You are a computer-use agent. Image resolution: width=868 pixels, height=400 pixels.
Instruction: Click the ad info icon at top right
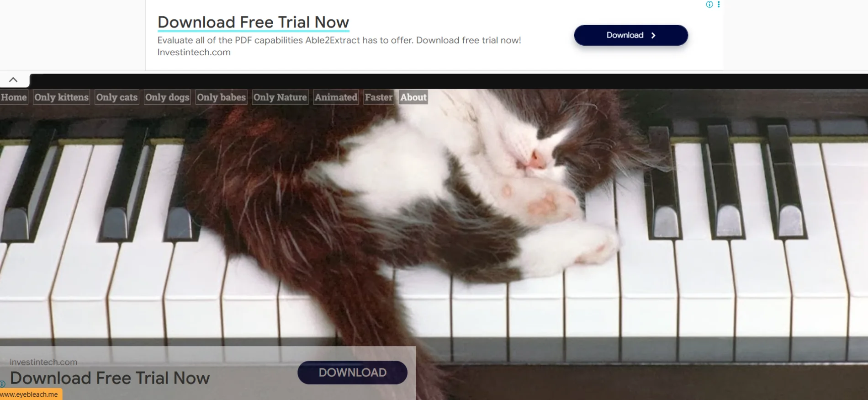coord(709,5)
